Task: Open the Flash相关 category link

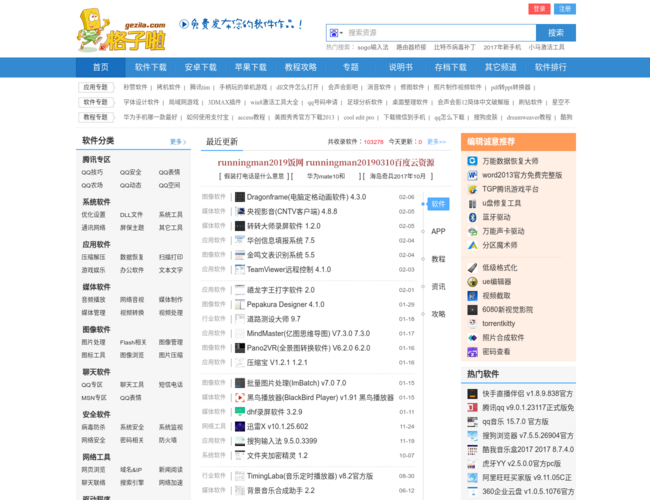Action: [133, 342]
